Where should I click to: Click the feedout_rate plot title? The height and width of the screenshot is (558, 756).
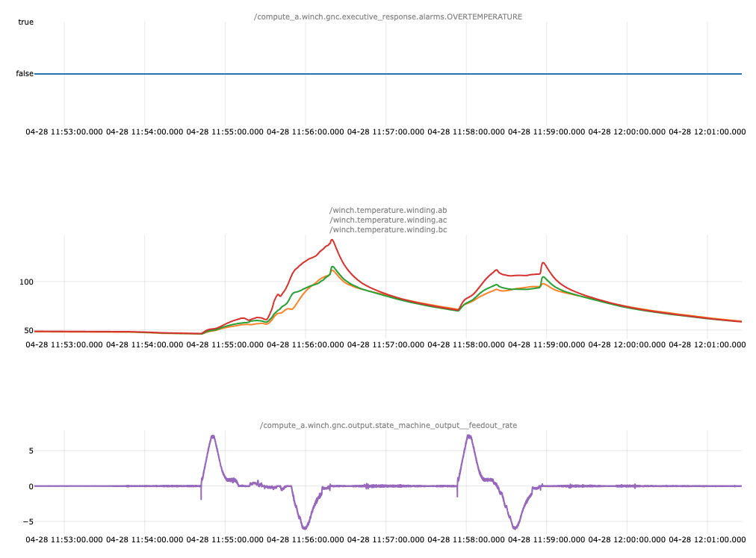[388, 425]
